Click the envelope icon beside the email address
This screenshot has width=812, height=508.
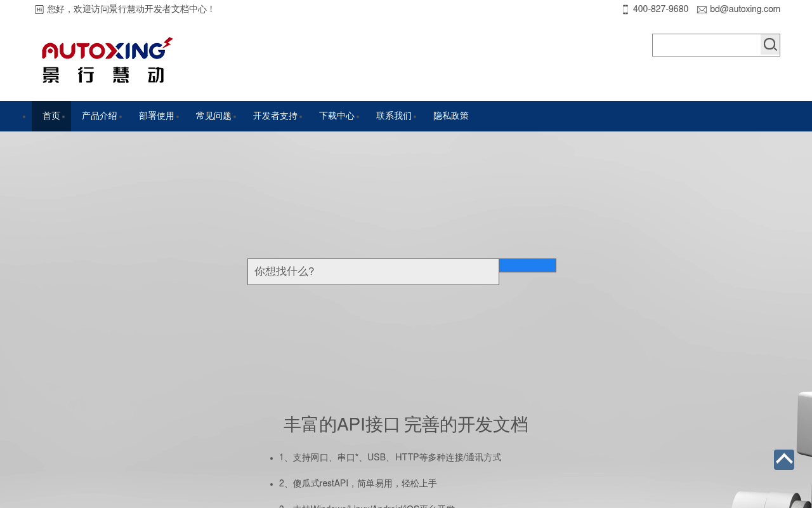(702, 10)
